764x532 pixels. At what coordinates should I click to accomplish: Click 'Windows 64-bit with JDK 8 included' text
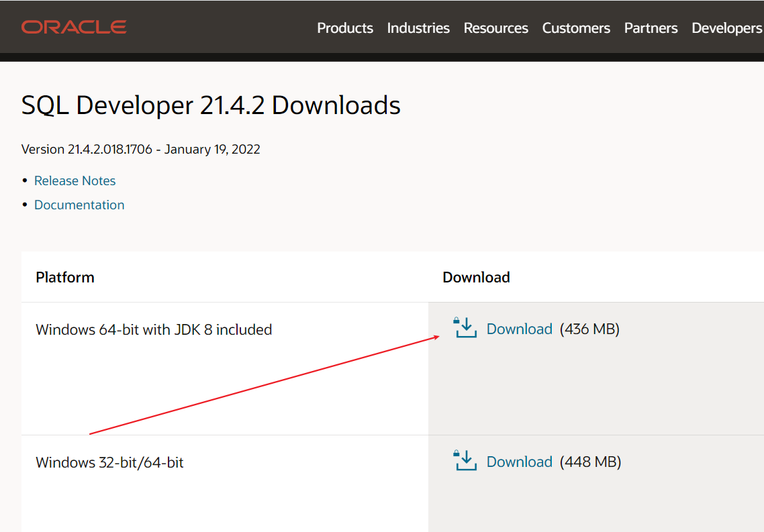(154, 329)
